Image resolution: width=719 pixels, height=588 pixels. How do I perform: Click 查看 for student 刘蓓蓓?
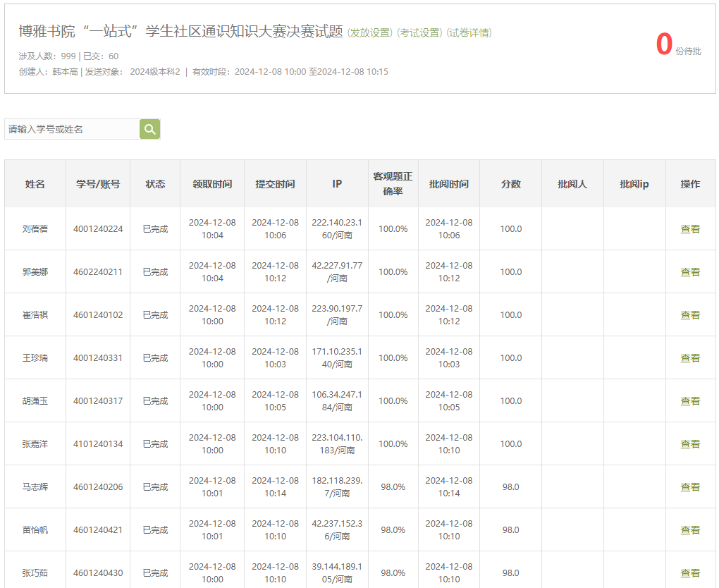(x=689, y=229)
